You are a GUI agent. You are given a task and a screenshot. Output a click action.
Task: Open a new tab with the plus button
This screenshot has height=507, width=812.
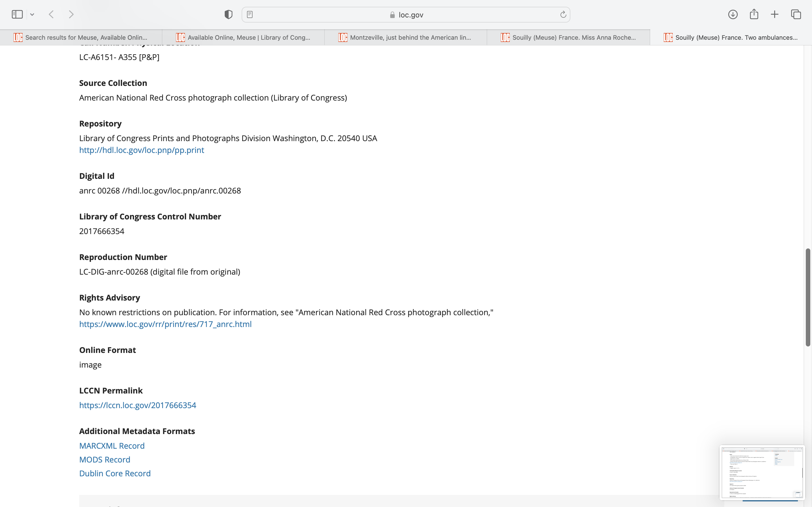[775, 14]
